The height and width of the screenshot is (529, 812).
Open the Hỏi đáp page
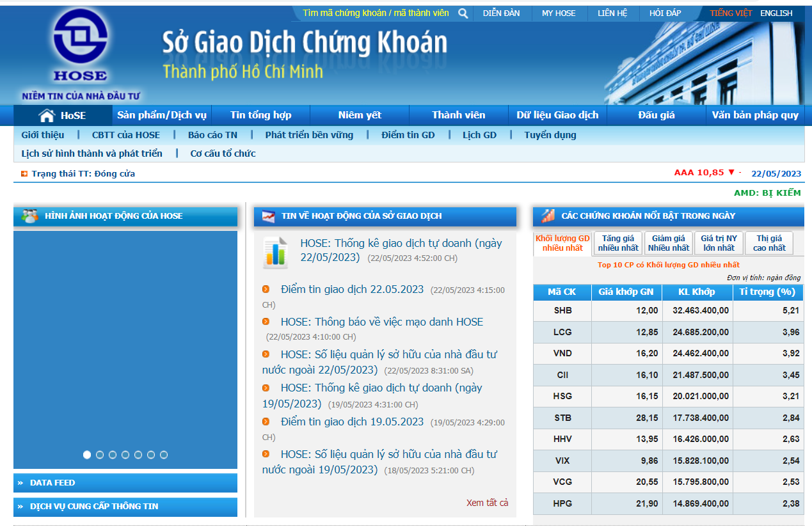665,13
